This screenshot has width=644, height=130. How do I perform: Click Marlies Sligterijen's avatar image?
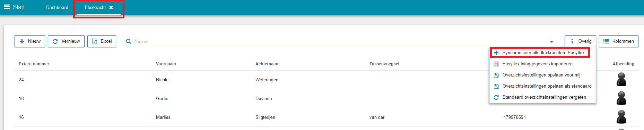point(621,117)
